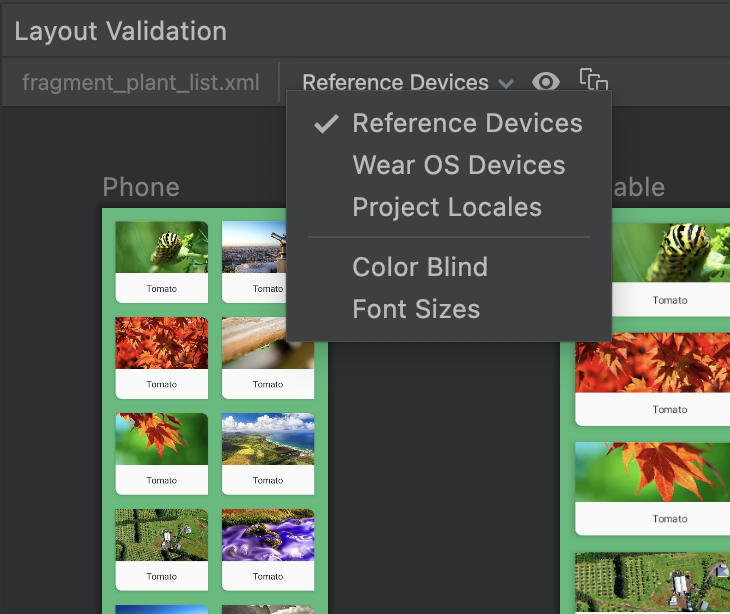Toggle the eye icon for view options
This screenshot has width=730, height=614.
tap(546, 82)
